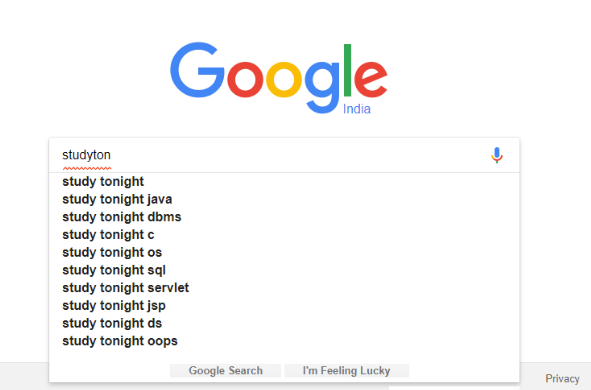Select the 'study tonight c' suggestion

pos(284,235)
